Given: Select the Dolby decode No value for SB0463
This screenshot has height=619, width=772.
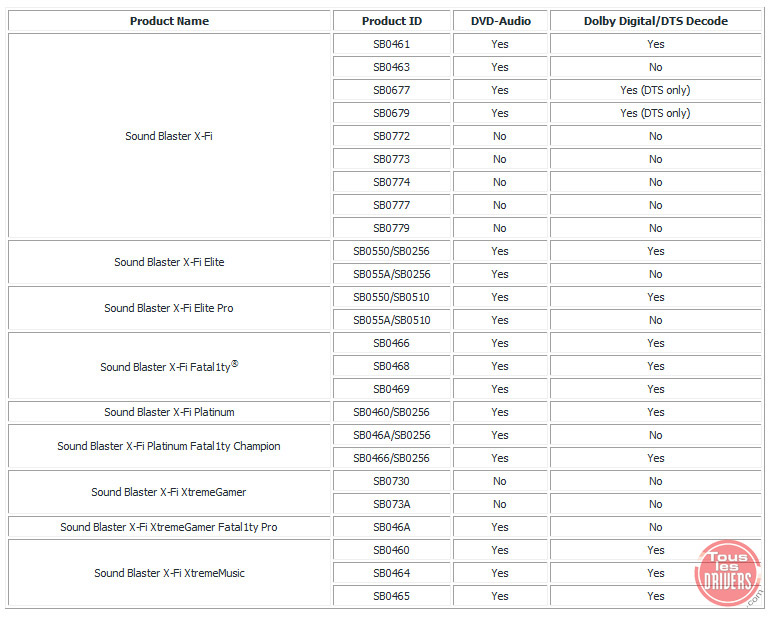Looking at the screenshot, I should point(655,67).
